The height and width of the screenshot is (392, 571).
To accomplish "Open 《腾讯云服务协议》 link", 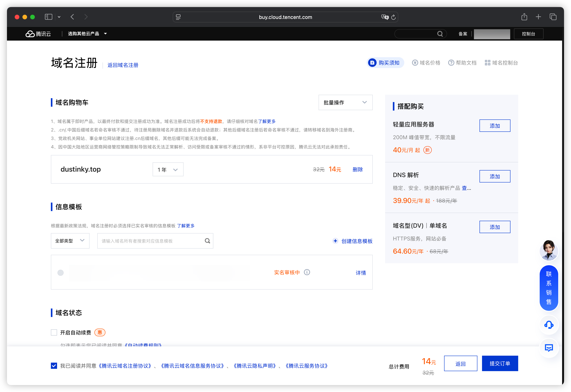I will (307, 366).
